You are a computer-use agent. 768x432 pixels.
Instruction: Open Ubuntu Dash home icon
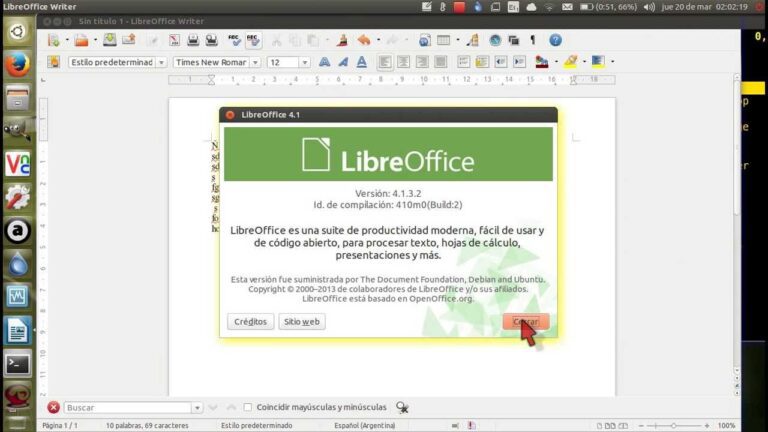point(18,32)
